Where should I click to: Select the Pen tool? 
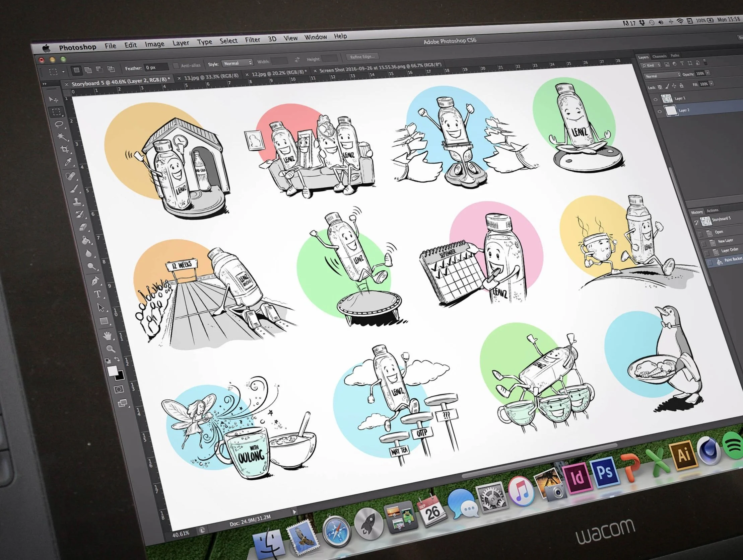click(95, 281)
